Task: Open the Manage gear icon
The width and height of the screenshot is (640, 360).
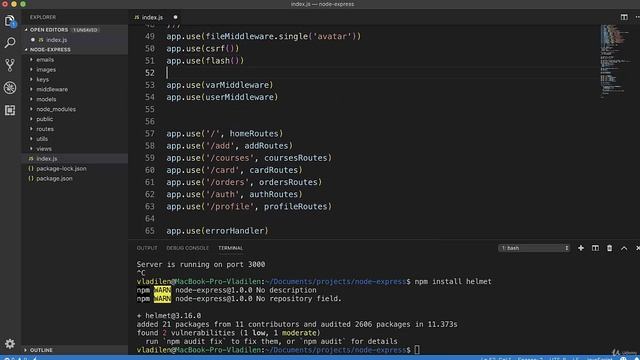Action: pos(10,344)
